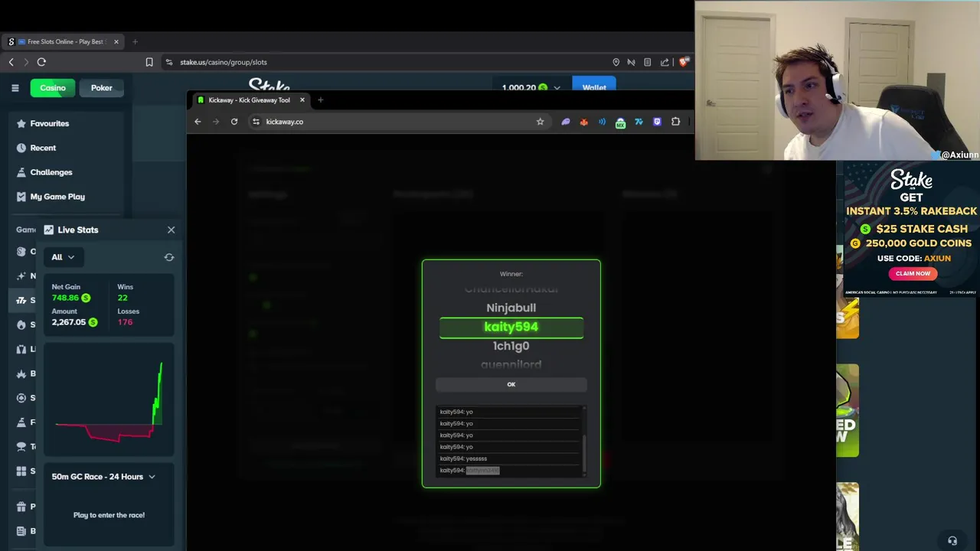Expand the balance currency dropdown
980x551 pixels.
point(557,88)
